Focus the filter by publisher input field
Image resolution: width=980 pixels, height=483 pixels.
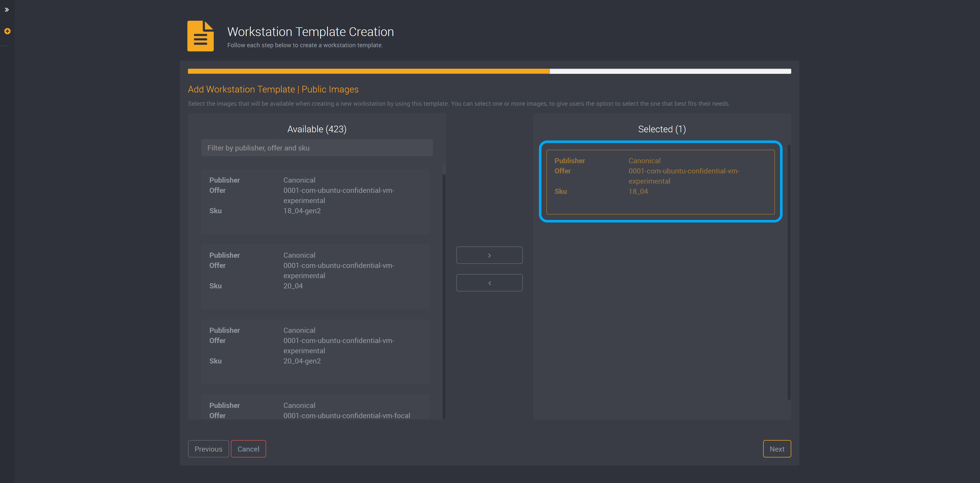click(317, 148)
